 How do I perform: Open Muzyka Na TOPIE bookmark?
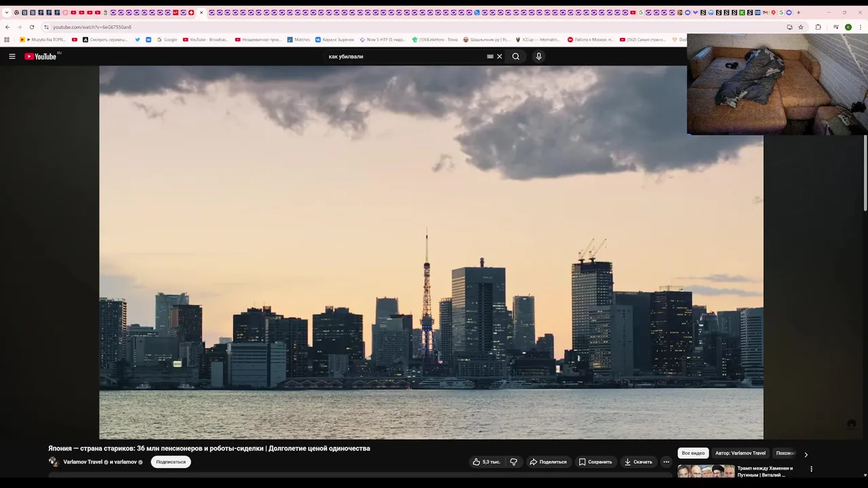[43, 39]
